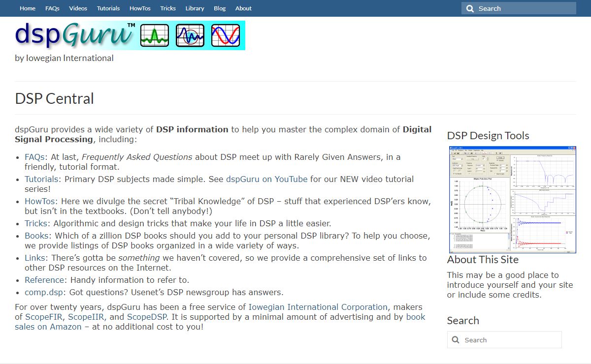
Task: Focus the top navigation search field
Action: pos(519,8)
